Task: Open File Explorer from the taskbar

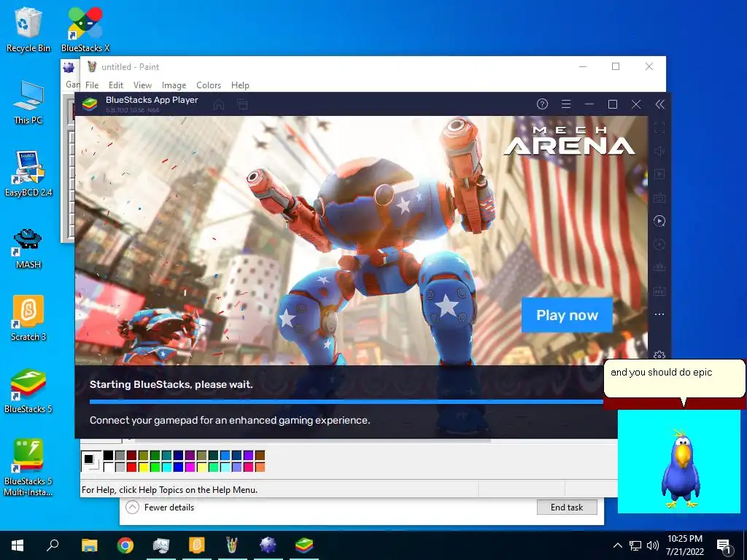Action: point(89,545)
